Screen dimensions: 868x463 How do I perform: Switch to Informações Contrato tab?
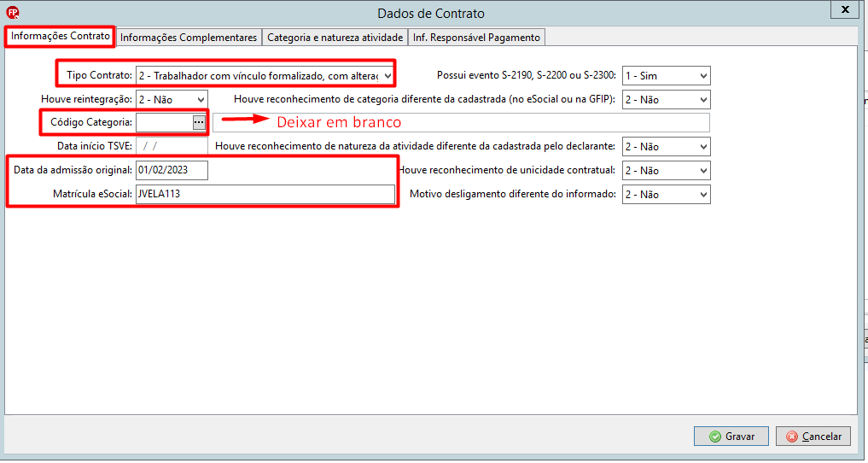coord(61,37)
